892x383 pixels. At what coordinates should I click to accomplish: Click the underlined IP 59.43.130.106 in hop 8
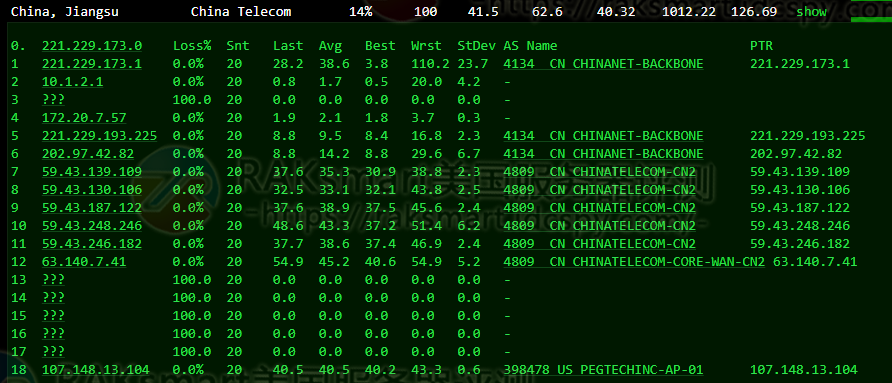tap(92, 190)
